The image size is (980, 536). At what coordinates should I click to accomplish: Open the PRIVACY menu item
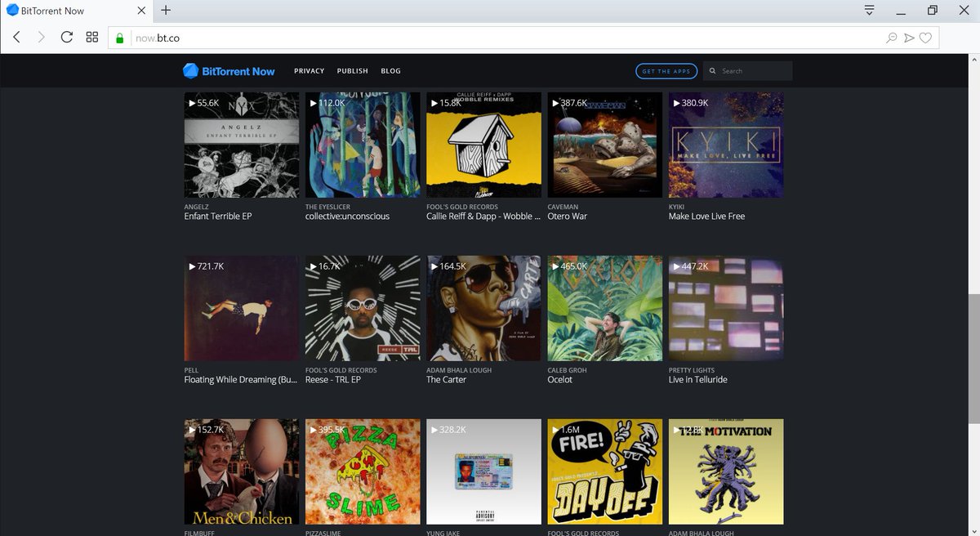[x=310, y=71]
